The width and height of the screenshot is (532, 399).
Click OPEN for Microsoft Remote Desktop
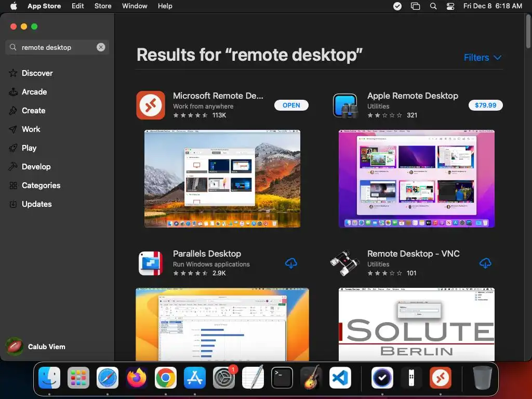(x=291, y=105)
